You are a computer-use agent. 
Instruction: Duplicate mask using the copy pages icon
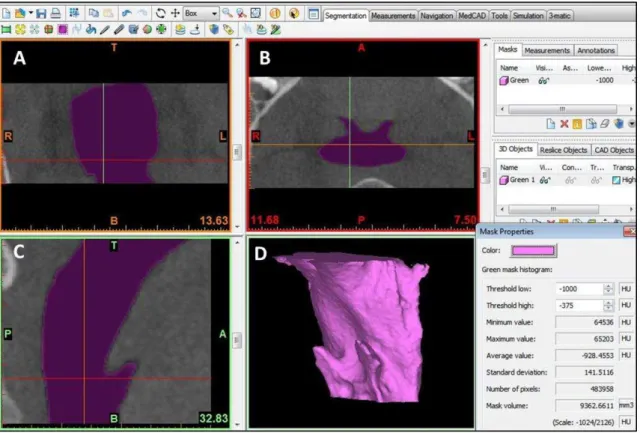tap(591, 124)
